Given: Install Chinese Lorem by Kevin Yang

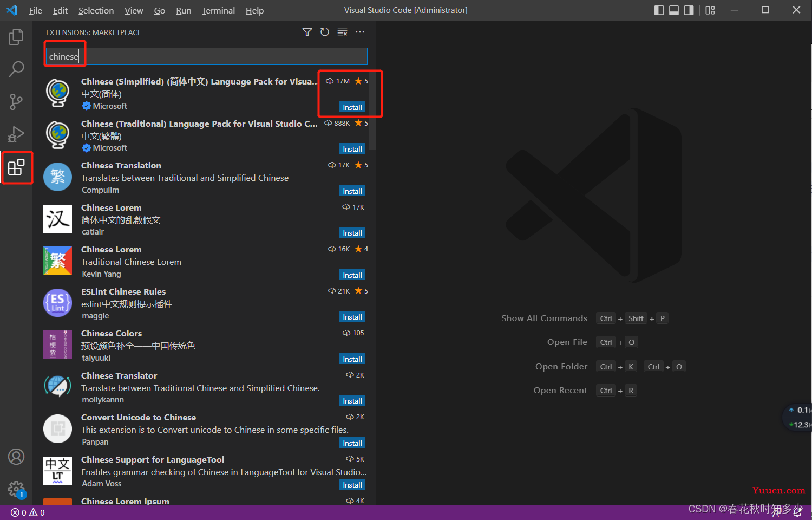Looking at the screenshot, I should pyautogui.click(x=352, y=275).
